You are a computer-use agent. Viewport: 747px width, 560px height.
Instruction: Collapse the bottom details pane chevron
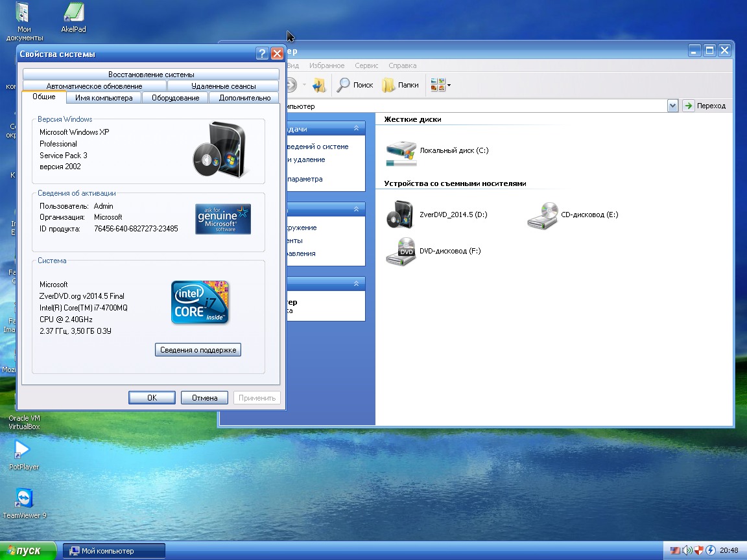[x=356, y=284]
